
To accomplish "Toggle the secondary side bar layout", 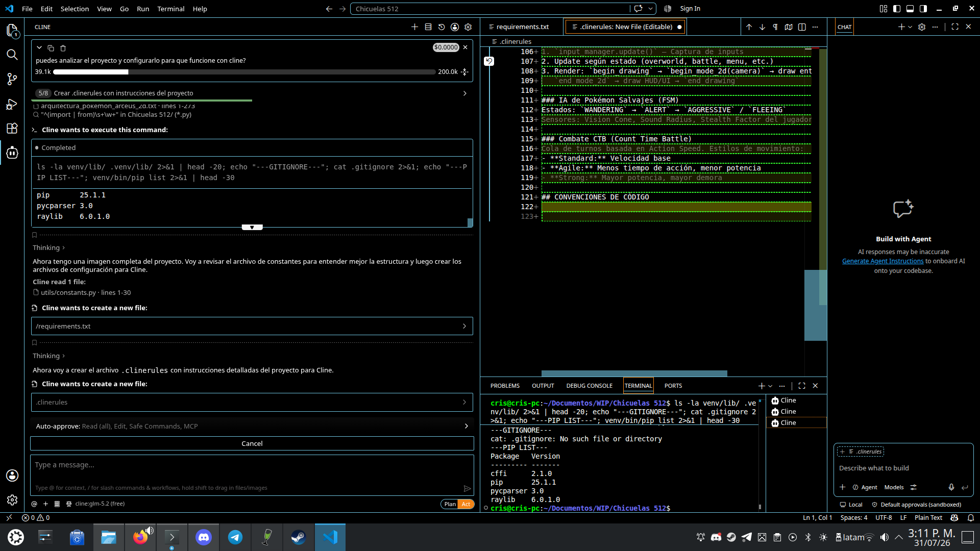I will click(x=923, y=9).
